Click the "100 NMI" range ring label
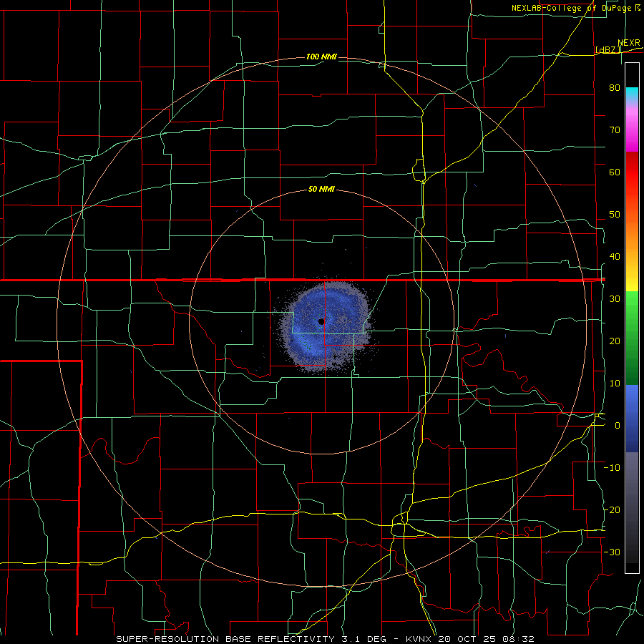 click(x=321, y=57)
